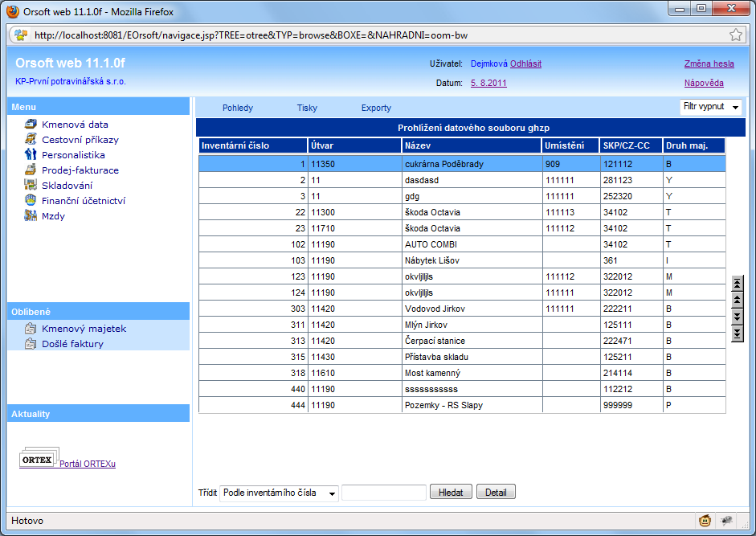The image size is (756, 536).
Task: Jump to the first page of records
Action: click(x=738, y=283)
